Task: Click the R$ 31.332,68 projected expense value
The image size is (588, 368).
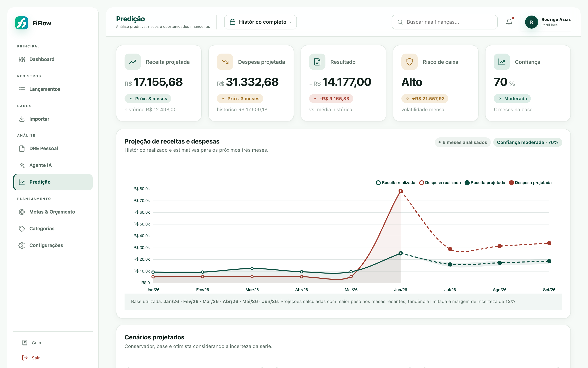Action: pos(248,82)
